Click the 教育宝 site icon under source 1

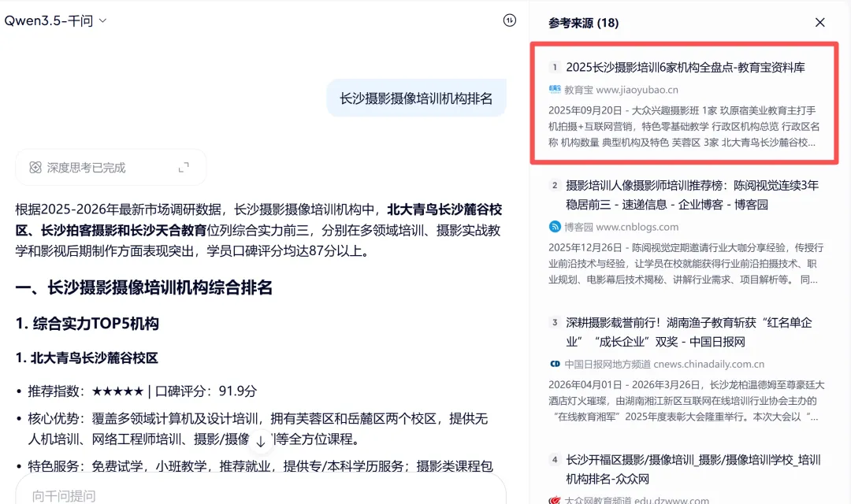[556, 90]
